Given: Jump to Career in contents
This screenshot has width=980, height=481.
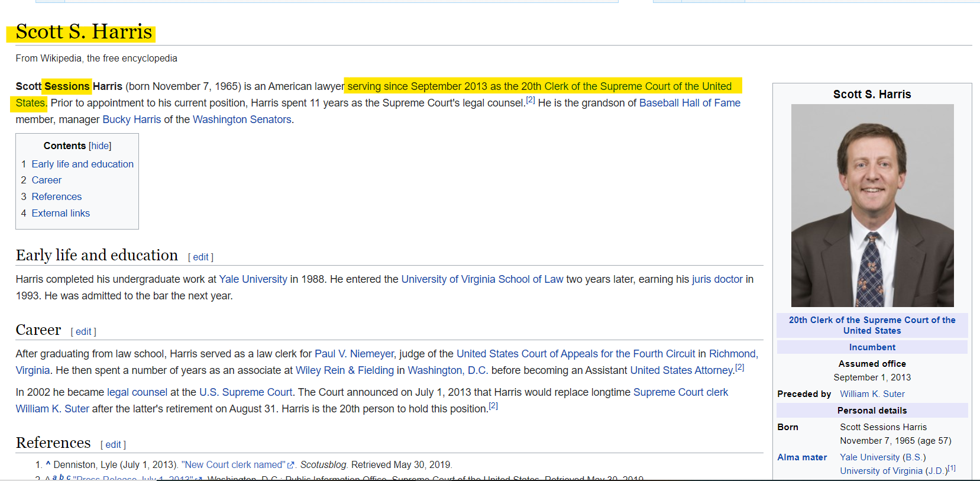Looking at the screenshot, I should 47,180.
